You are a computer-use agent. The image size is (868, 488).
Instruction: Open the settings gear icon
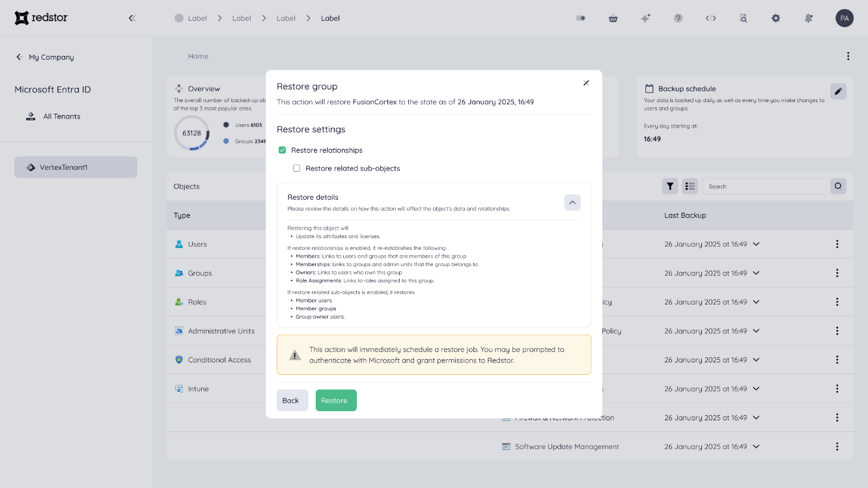click(x=776, y=18)
